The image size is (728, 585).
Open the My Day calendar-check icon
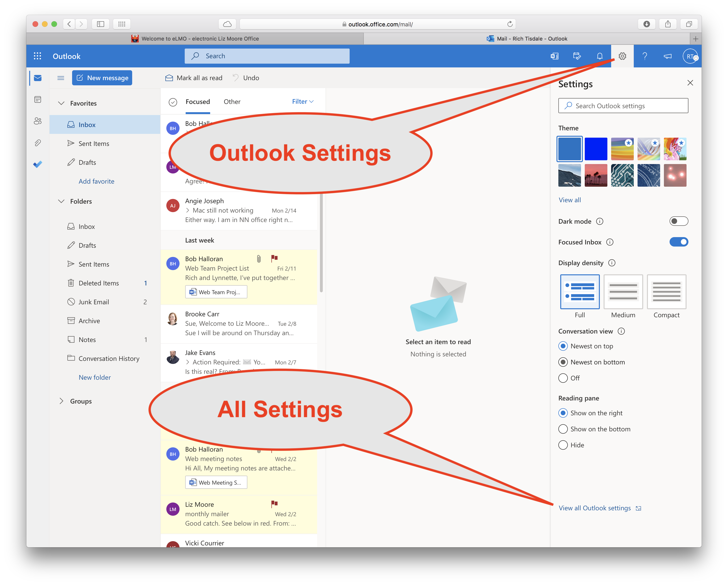577,56
